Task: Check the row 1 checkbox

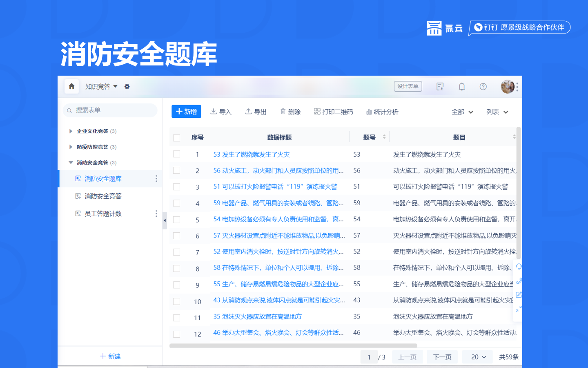Action: point(176,154)
